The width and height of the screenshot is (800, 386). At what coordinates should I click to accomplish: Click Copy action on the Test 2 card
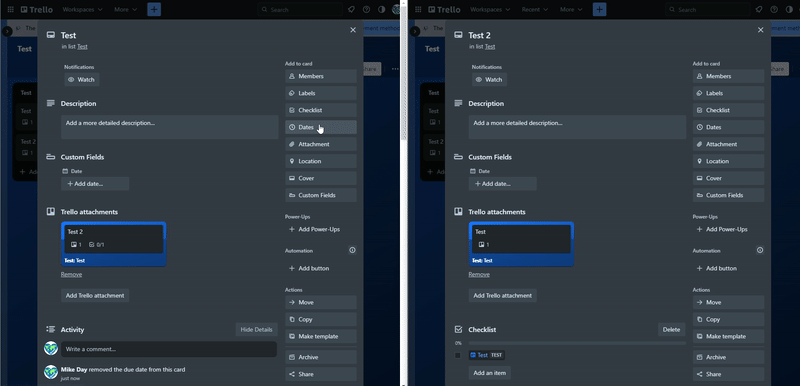tap(729, 319)
